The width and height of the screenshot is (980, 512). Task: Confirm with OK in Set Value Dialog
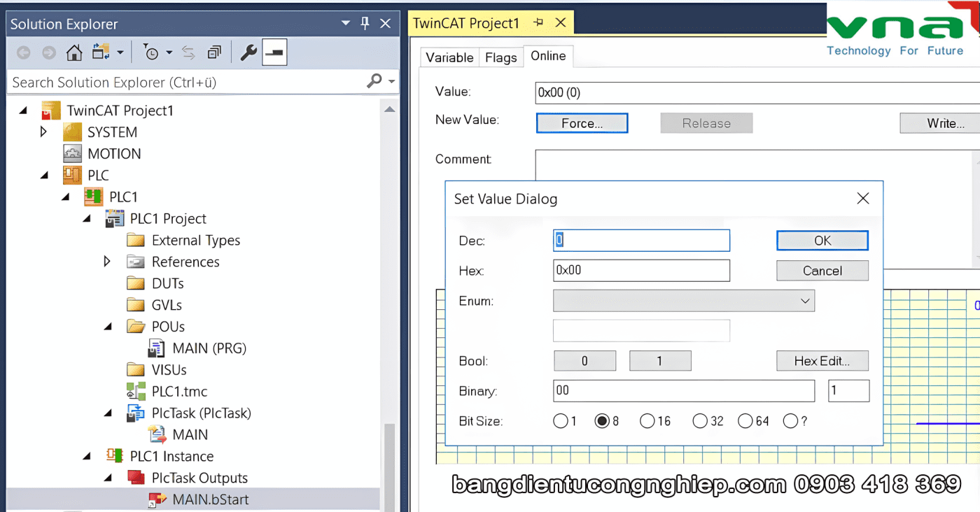tap(822, 241)
